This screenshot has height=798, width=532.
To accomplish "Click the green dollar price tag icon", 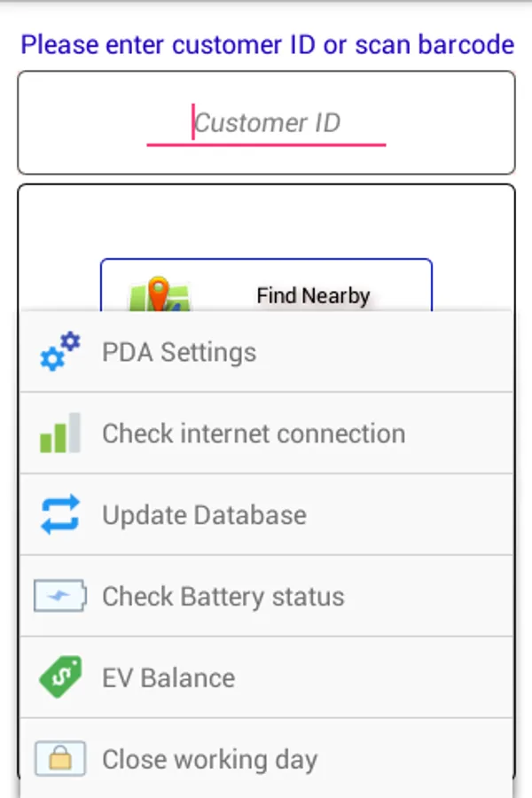I will click(x=60, y=677).
